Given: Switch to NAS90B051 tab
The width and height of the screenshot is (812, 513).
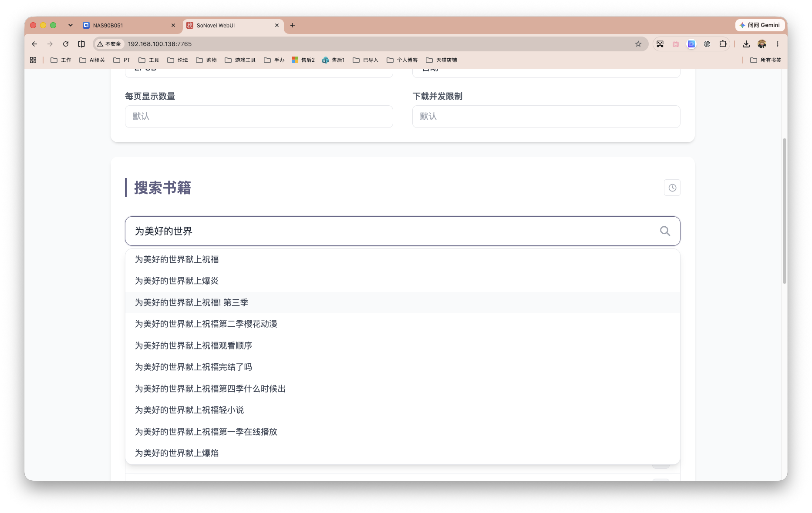Looking at the screenshot, I should click(129, 25).
